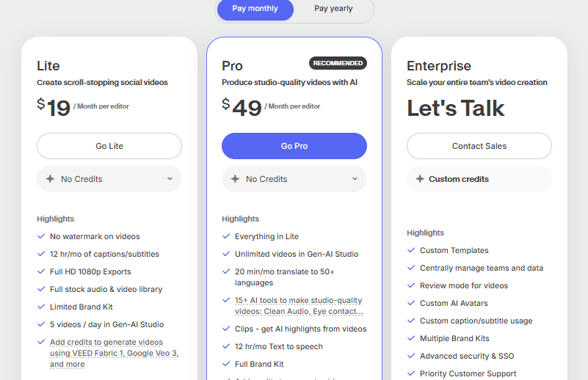Expand the Lite plan credits dropdown

109,179
